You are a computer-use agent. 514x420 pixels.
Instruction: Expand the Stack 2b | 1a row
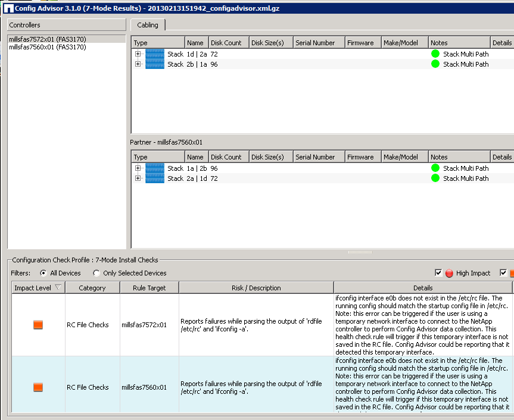pyautogui.click(x=138, y=64)
